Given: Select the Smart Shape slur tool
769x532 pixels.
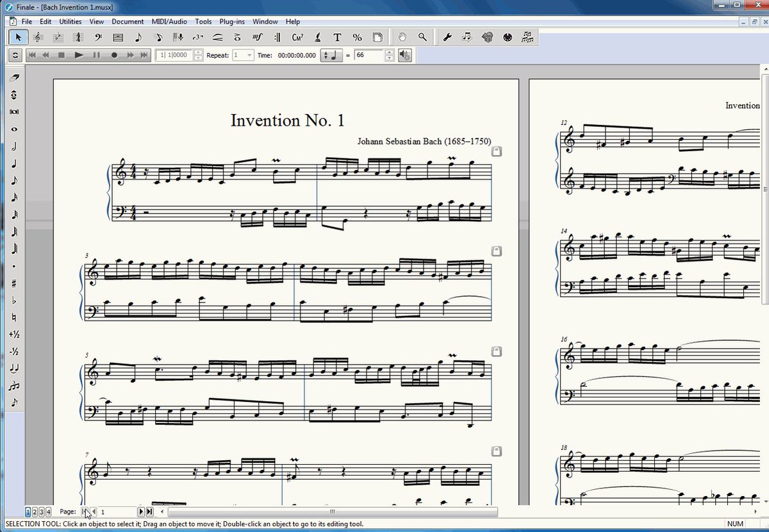Looking at the screenshot, I should click(218, 37).
